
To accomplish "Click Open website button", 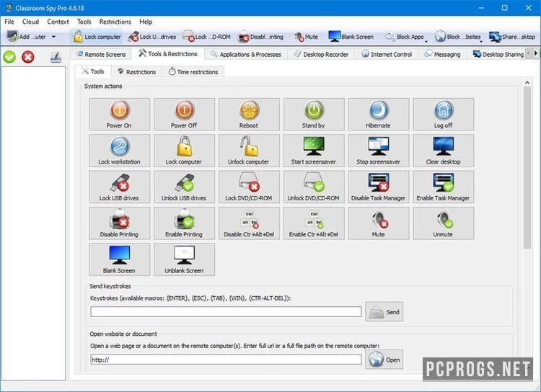I will (x=384, y=360).
